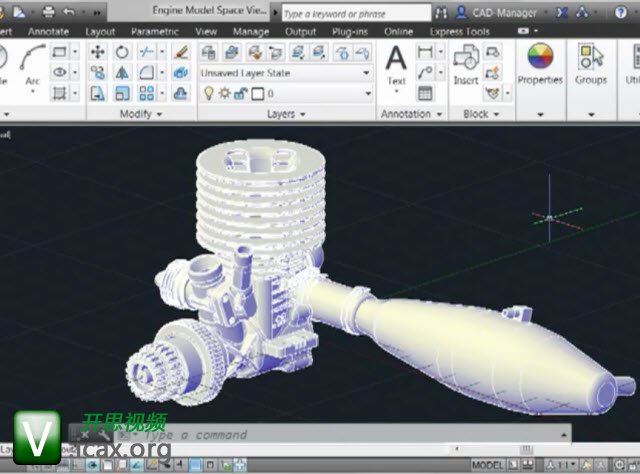The width and height of the screenshot is (640, 474).
Task: Expand the Annotation panel title arrow
Action: click(439, 114)
